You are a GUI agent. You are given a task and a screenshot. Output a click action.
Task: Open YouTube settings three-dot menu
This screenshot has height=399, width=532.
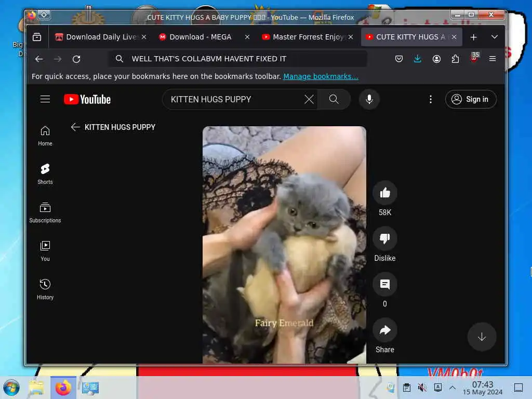431,99
